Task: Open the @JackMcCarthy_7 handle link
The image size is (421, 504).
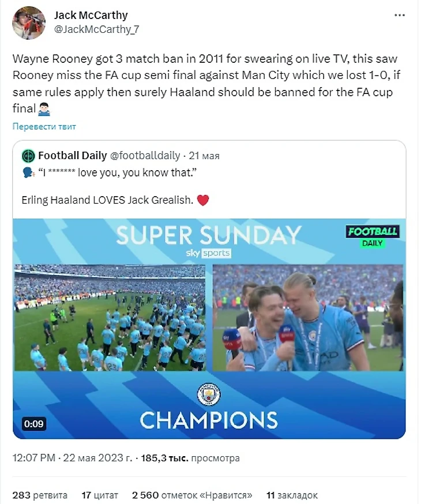Action: click(x=96, y=29)
